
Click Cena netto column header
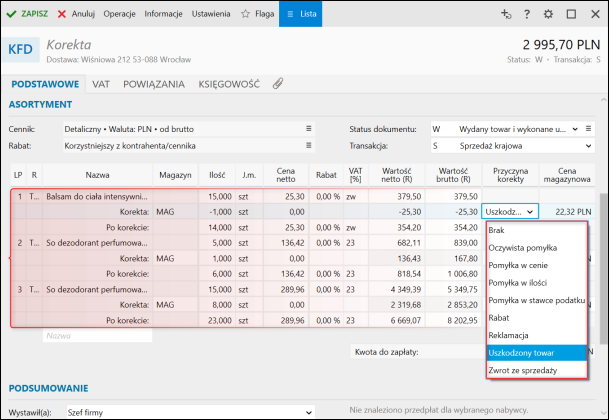(286, 175)
